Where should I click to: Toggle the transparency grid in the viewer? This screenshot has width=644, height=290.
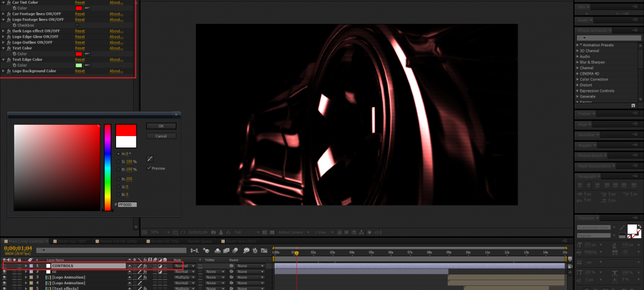[x=273, y=232]
